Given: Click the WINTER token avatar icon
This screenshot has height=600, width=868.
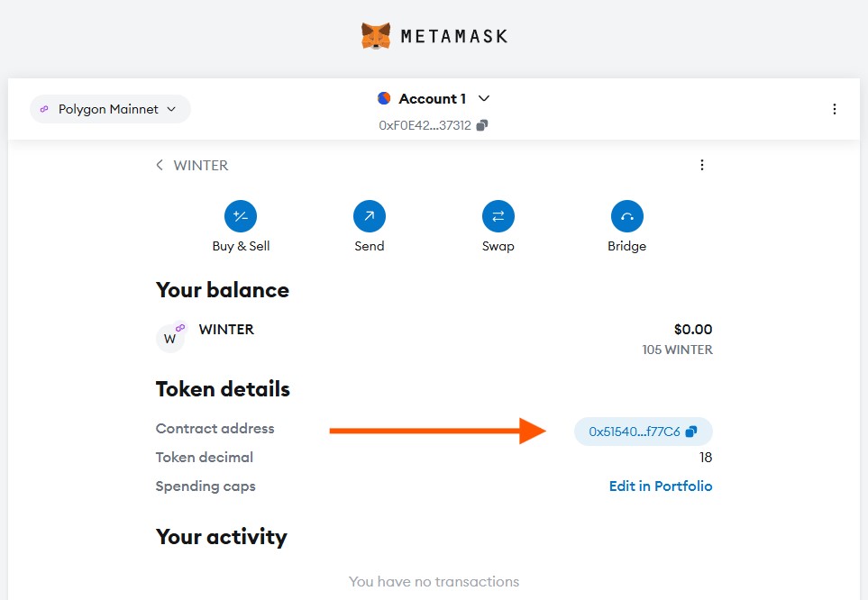Looking at the screenshot, I should click(x=169, y=338).
